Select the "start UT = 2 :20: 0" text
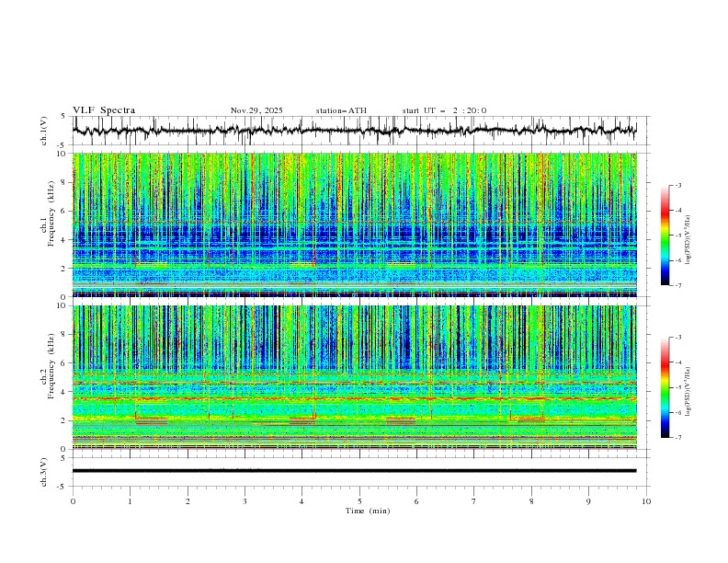The height and width of the screenshot is (563, 728). tap(444, 110)
